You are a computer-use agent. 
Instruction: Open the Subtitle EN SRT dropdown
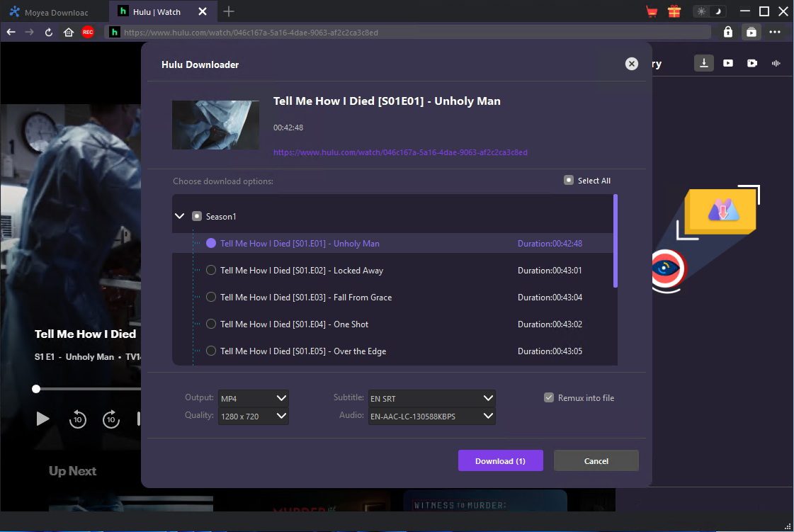tap(431, 398)
